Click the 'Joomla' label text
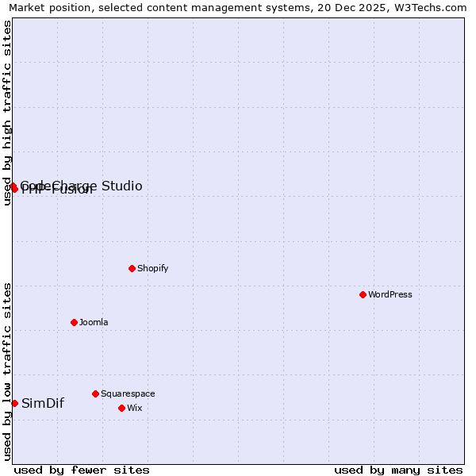Image resolution: width=476 pixels, height=476 pixels. (x=94, y=322)
